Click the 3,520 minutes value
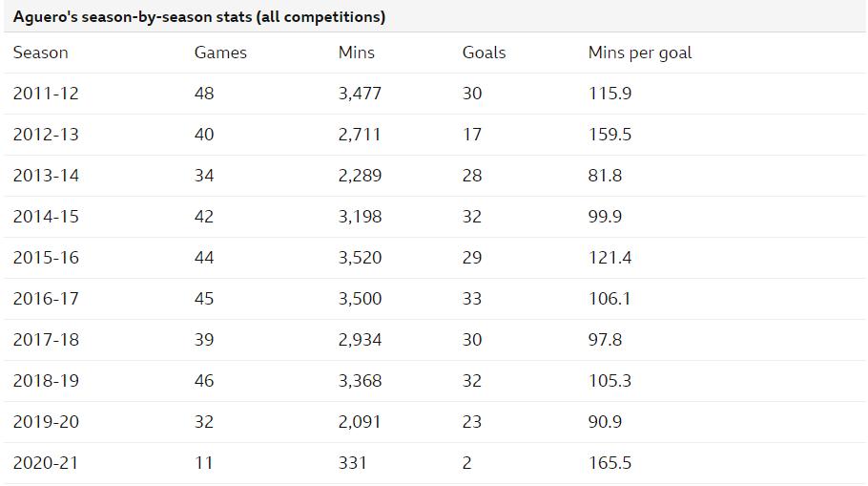868x486 pixels. [360, 258]
